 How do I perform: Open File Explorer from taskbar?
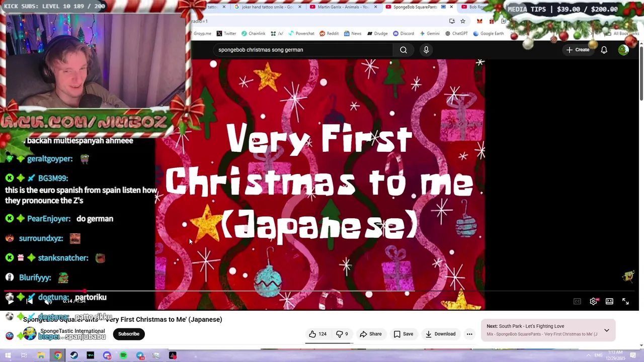tap(41, 355)
